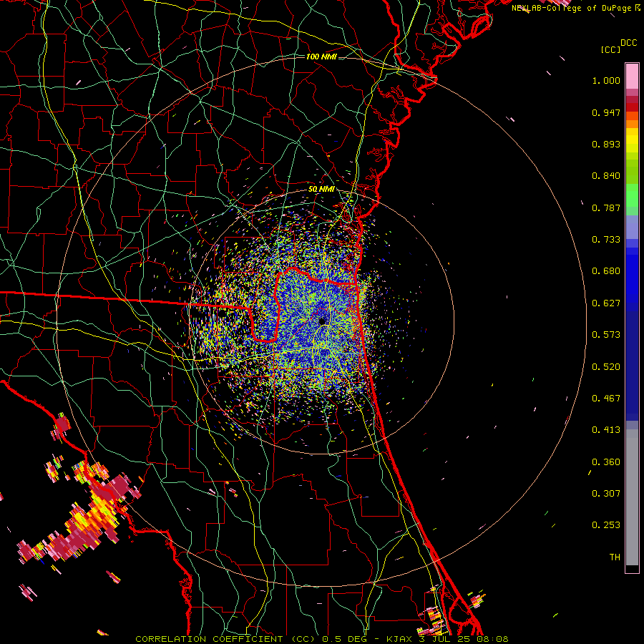Select the 0.360 scale value

606,462
